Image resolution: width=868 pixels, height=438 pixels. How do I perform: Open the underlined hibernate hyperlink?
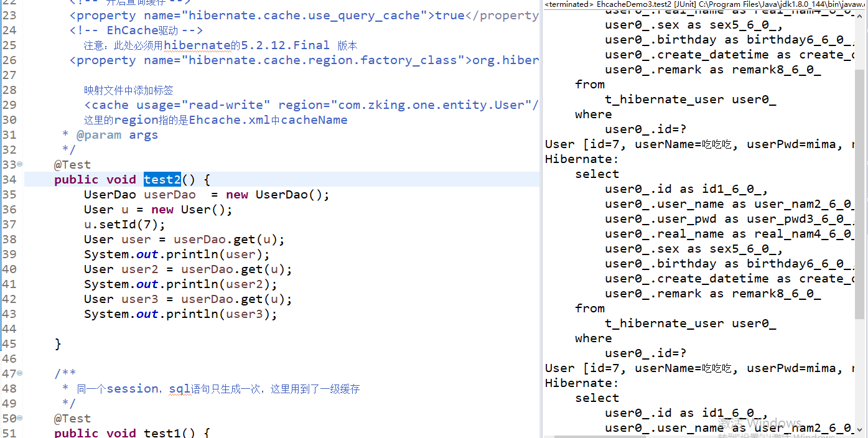198,45
